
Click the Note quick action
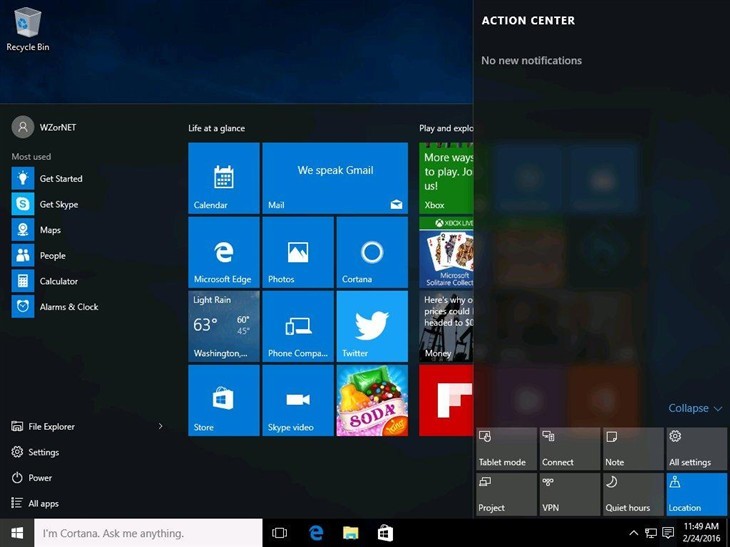click(x=633, y=449)
